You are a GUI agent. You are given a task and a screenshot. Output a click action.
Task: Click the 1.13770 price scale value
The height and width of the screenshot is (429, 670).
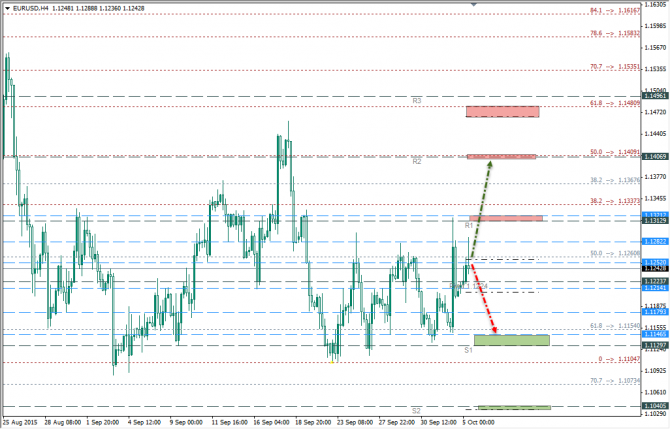(x=655, y=176)
